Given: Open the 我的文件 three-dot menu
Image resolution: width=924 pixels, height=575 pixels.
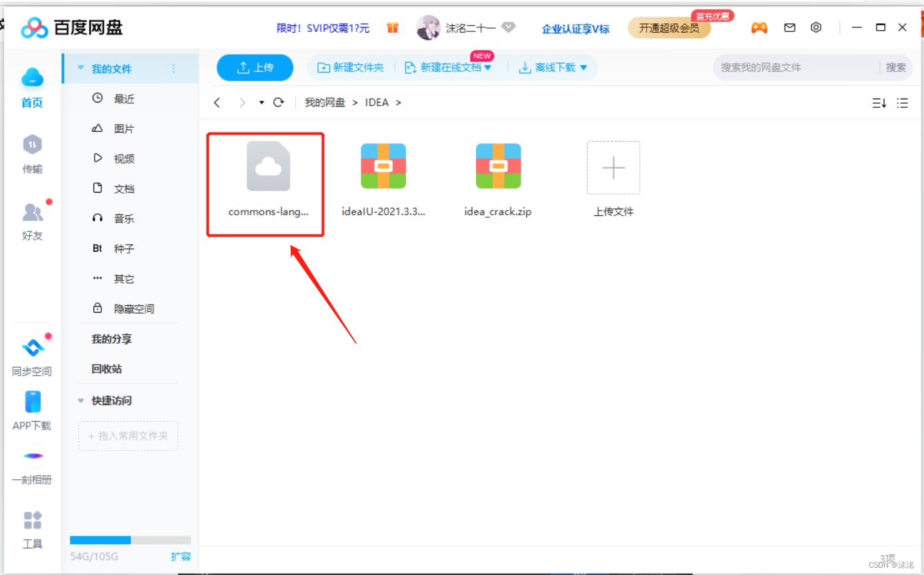Looking at the screenshot, I should tap(174, 69).
